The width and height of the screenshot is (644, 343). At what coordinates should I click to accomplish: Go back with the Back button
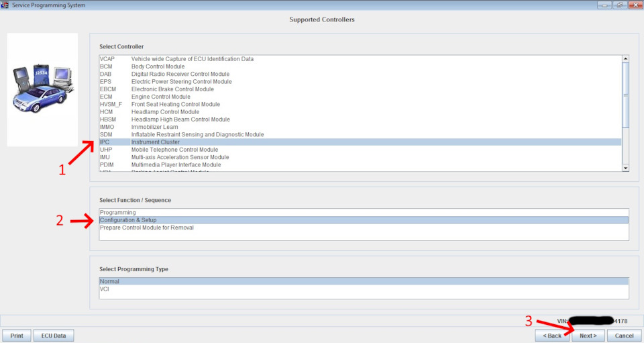coord(552,336)
